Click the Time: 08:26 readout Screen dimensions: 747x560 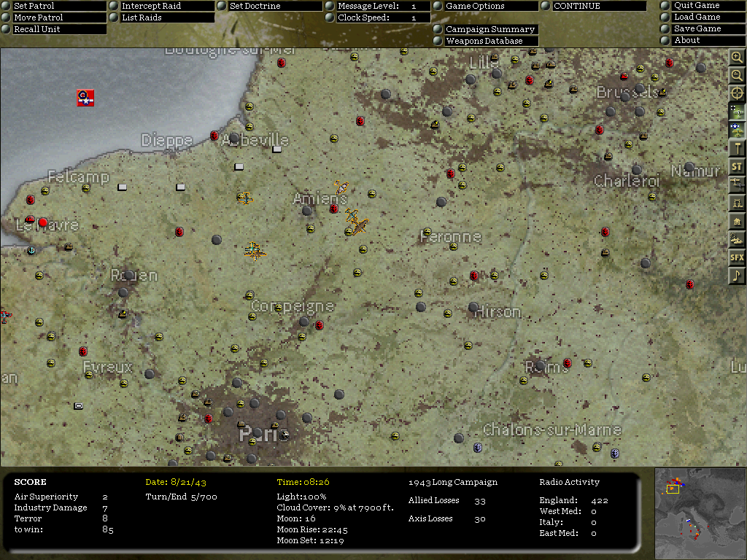coord(303,482)
